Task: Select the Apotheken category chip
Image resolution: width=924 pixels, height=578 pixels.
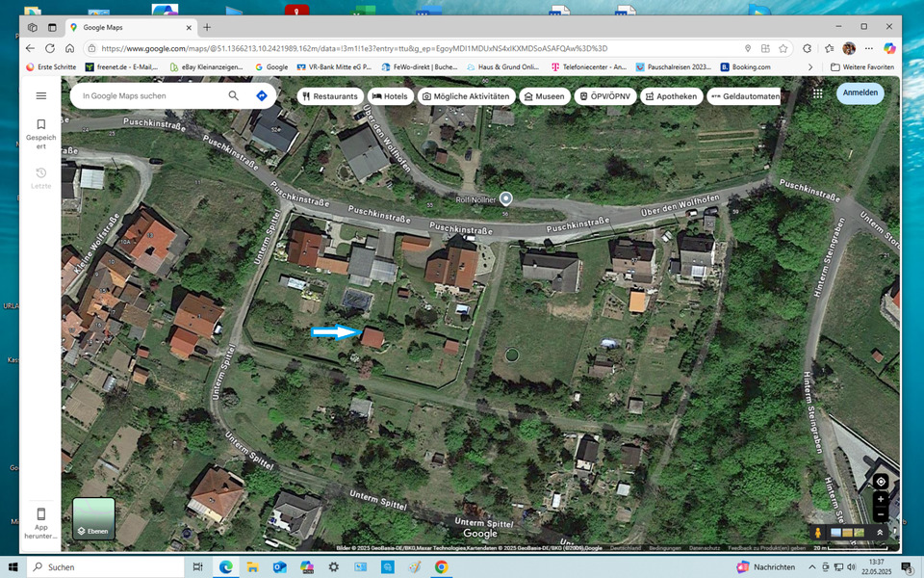Action: [x=670, y=96]
